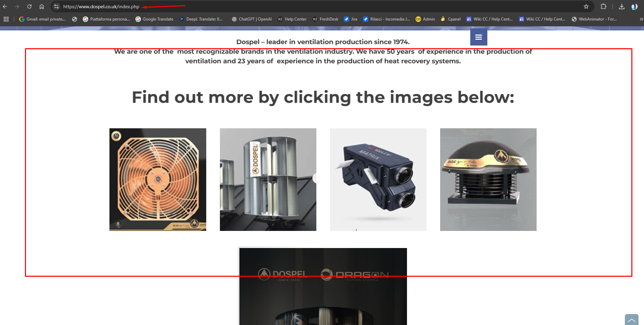The width and height of the screenshot is (644, 325).
Task: View site information icon in address bar
Action: click(56, 6)
